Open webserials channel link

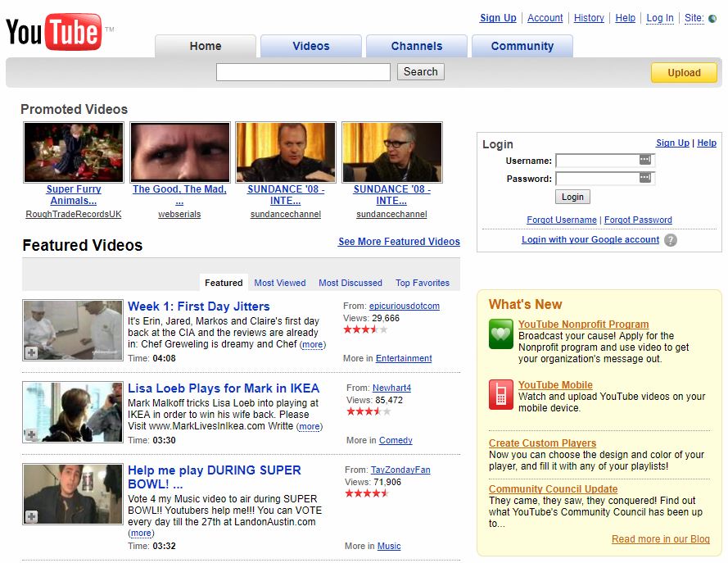179,214
